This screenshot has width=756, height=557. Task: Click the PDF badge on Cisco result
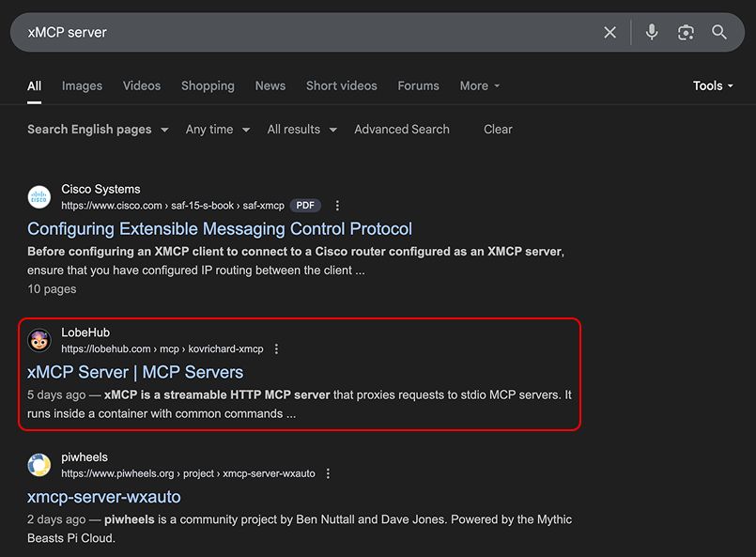(x=305, y=206)
